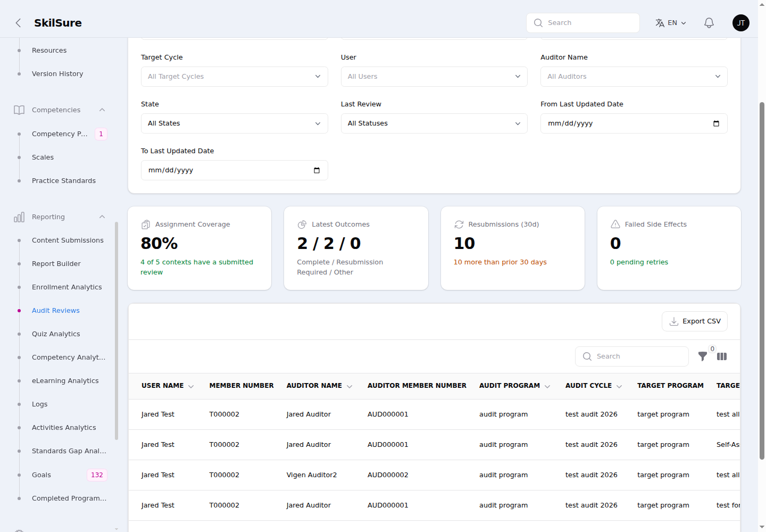Viewport: 766px width, 532px height.
Task: Click the download icon in Export CSV
Action: (674, 321)
